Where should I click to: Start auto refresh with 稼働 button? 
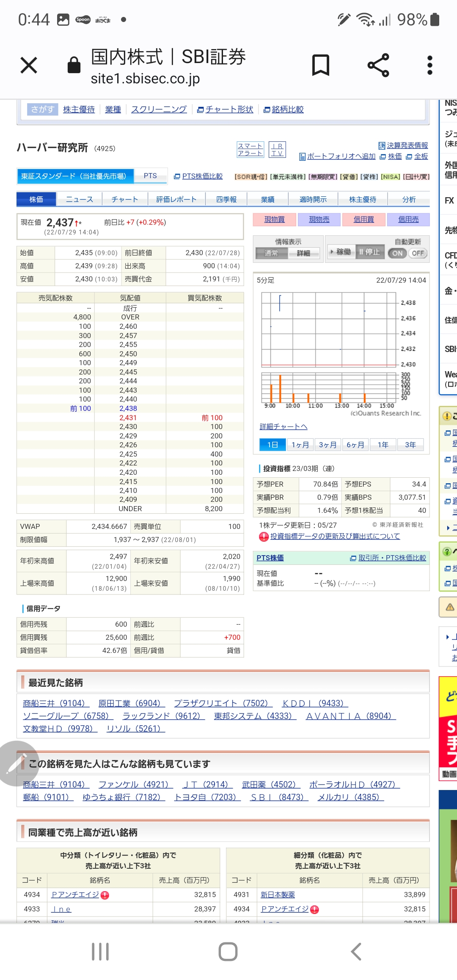[341, 252]
